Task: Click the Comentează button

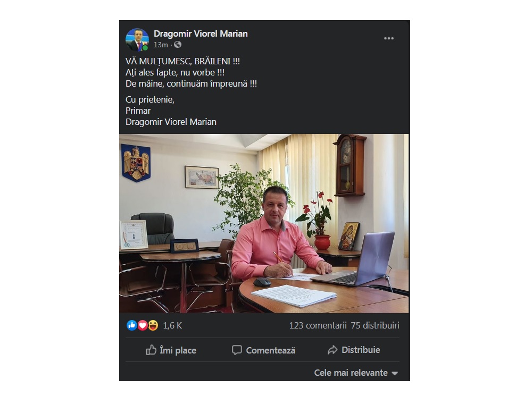Action: point(264,350)
